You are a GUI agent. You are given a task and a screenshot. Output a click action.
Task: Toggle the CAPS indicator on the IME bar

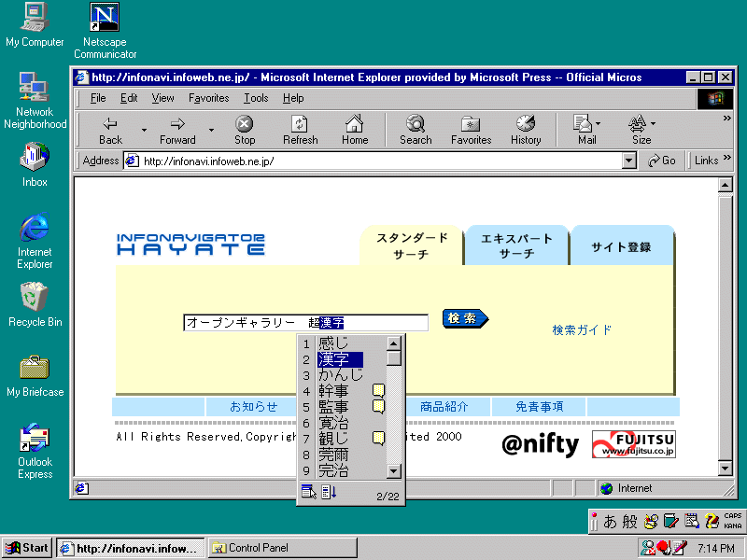733,516
